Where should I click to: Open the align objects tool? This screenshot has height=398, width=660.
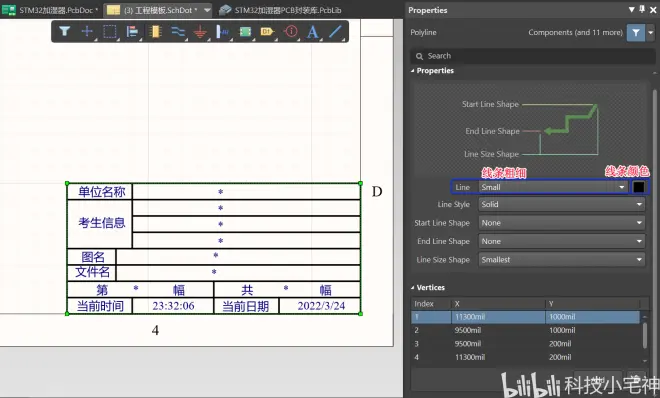tap(133, 32)
